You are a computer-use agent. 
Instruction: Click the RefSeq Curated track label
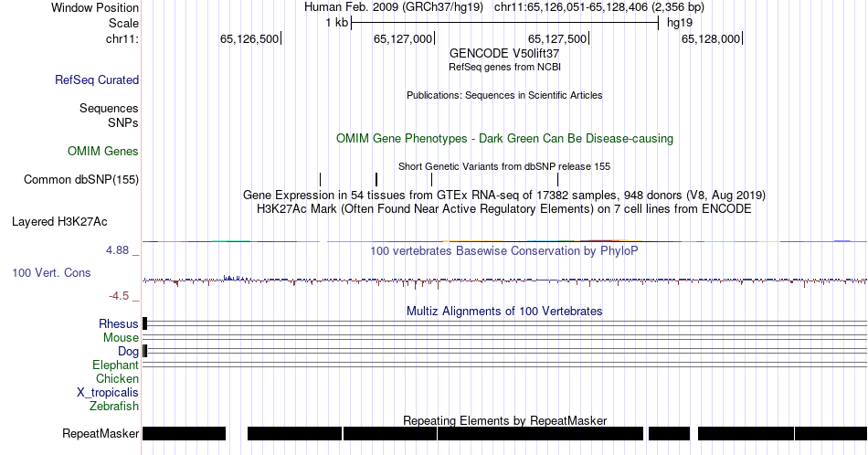pyautogui.click(x=97, y=80)
